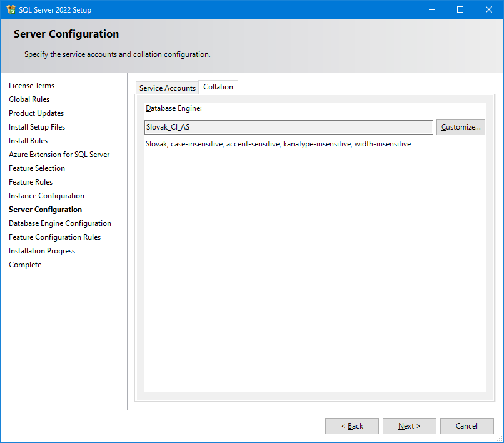Select License Terms in the sidebar
Screen dimensions: 504x443
31,86
